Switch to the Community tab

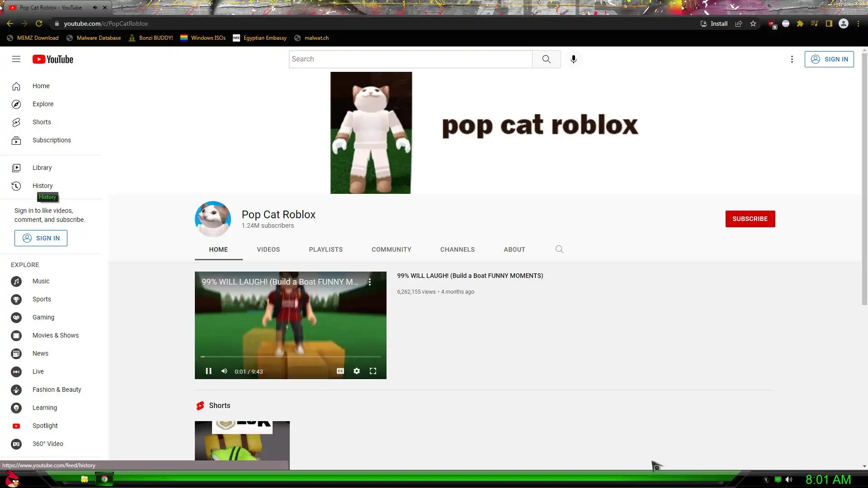(x=391, y=249)
